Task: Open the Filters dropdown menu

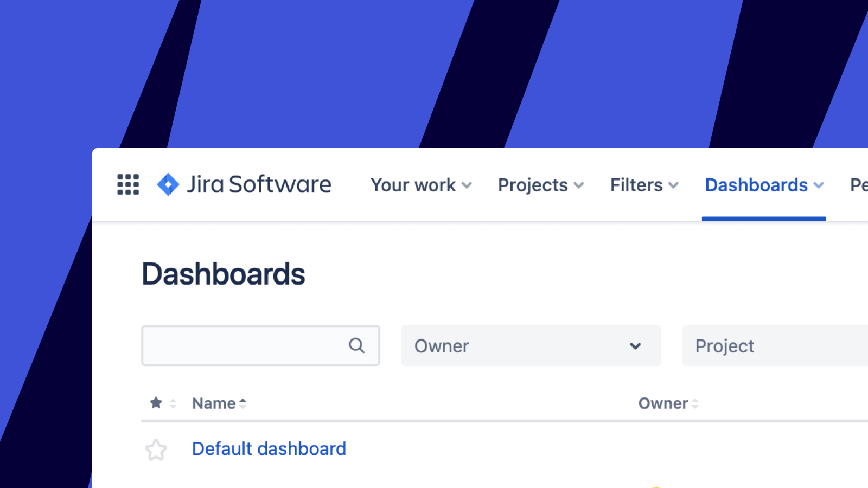Action: pyautogui.click(x=644, y=185)
